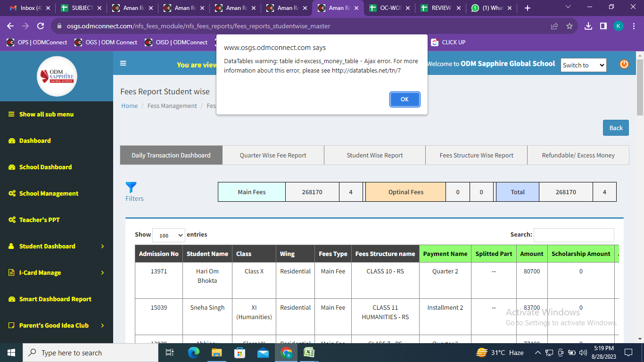Open the Switch to dropdown
The width and height of the screenshot is (644, 362).
click(583, 65)
